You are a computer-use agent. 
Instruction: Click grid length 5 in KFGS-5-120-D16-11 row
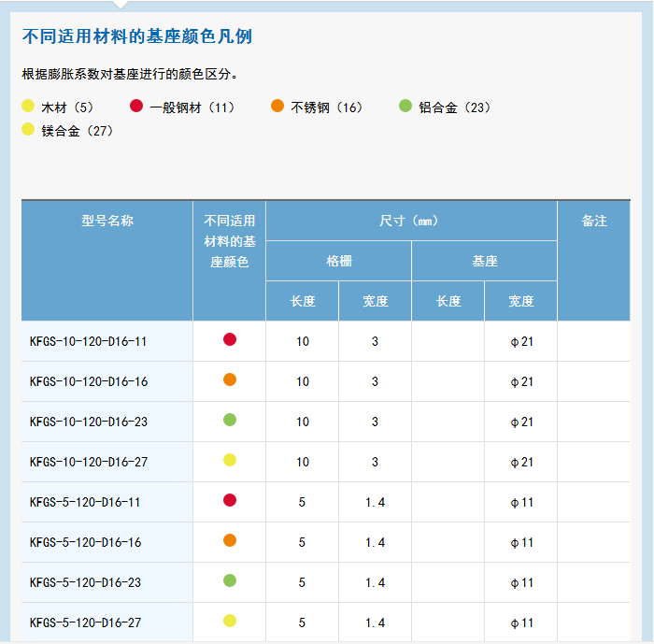point(302,503)
